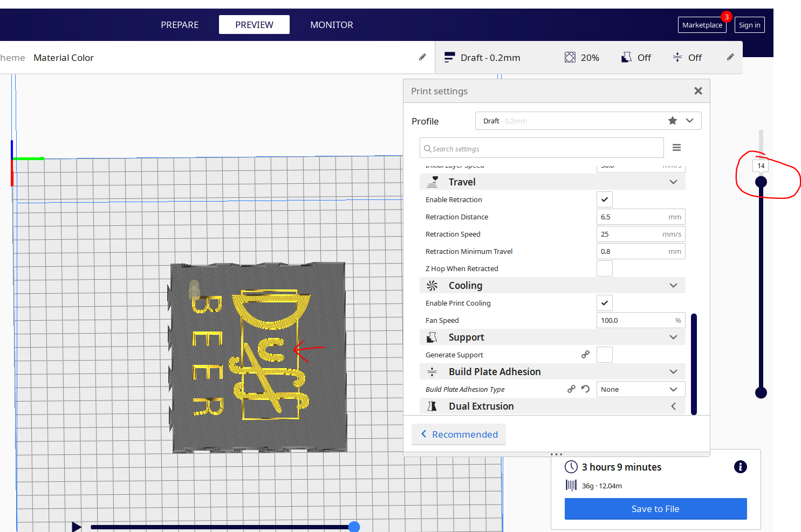The image size is (801, 532).
Task: Click the settings panel resize dots handle
Action: [557, 454]
